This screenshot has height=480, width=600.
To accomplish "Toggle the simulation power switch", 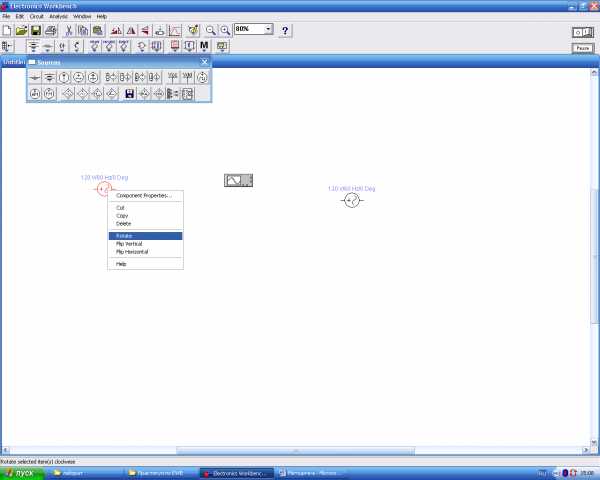I will pos(583,33).
